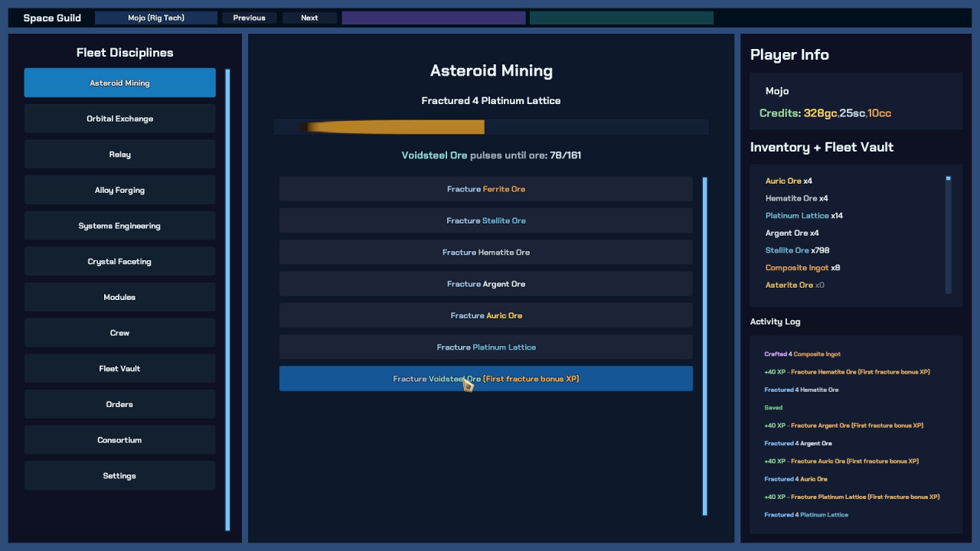Switch to the Relay discipline

coord(119,155)
